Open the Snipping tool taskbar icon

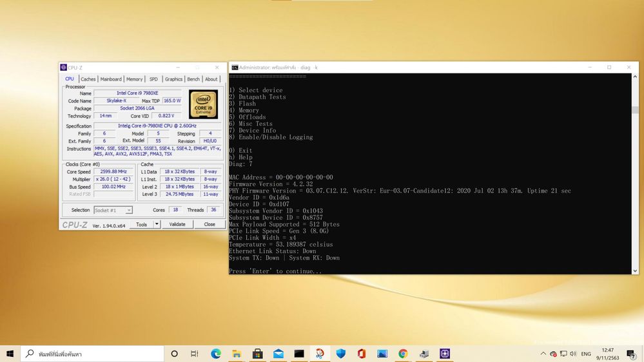coord(320,354)
